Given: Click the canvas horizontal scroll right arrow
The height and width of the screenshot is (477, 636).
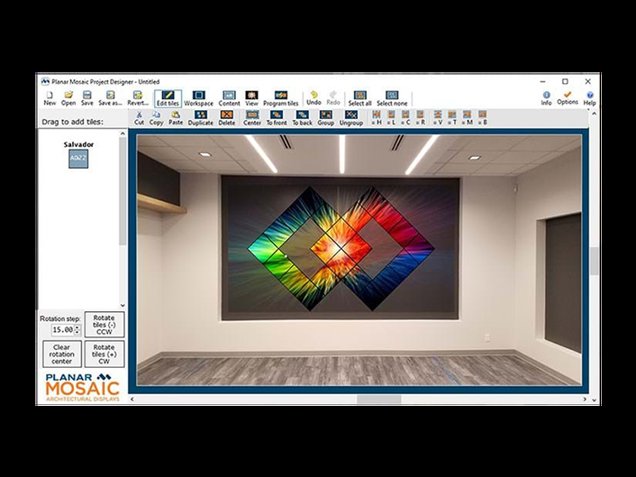Looking at the screenshot, I should coord(584,400).
